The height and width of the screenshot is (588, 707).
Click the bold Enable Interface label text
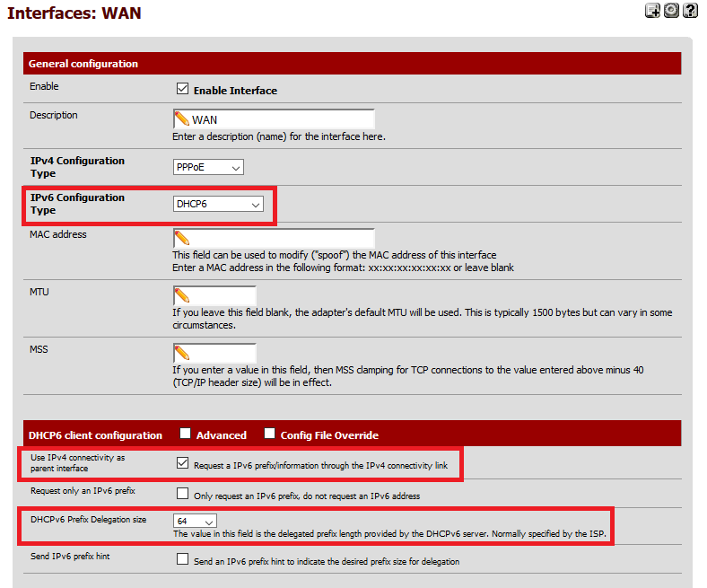(x=235, y=91)
